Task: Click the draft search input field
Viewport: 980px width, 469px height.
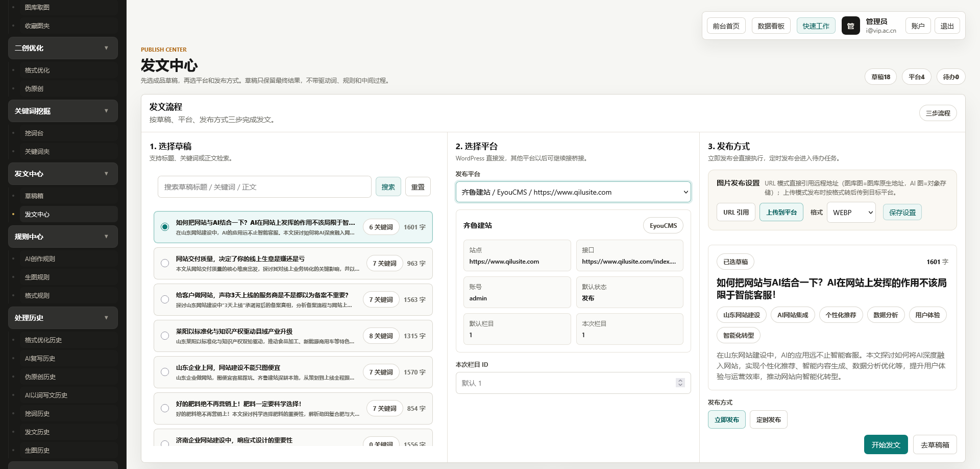Action: [264, 187]
